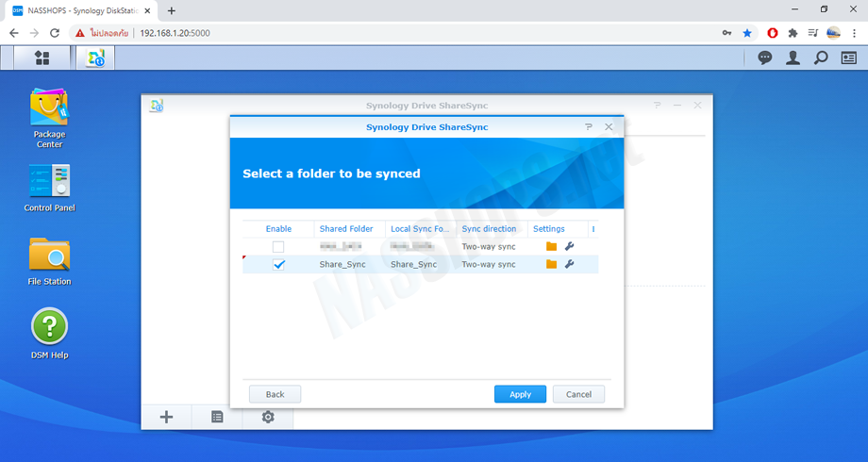Click the not-secure warning icon
868x462 pixels.
[80, 33]
